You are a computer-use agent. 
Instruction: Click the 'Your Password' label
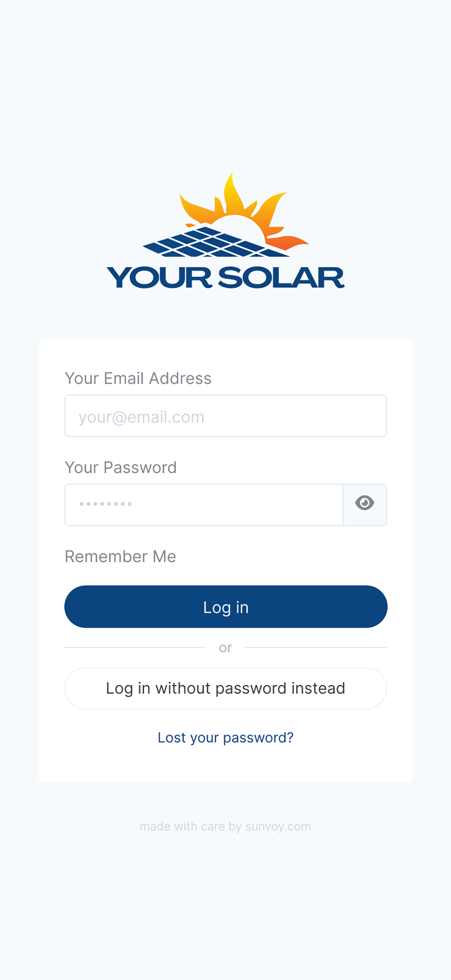tap(121, 468)
